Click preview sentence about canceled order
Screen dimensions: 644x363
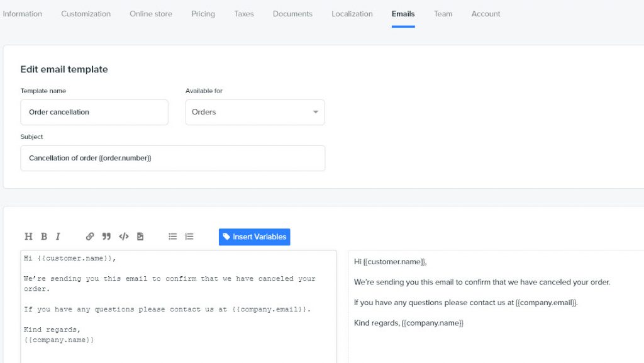(x=482, y=282)
